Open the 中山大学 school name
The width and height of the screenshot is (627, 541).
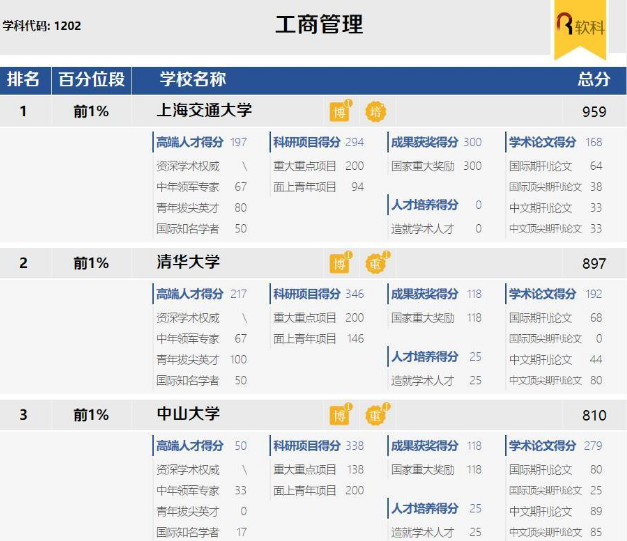(188, 414)
